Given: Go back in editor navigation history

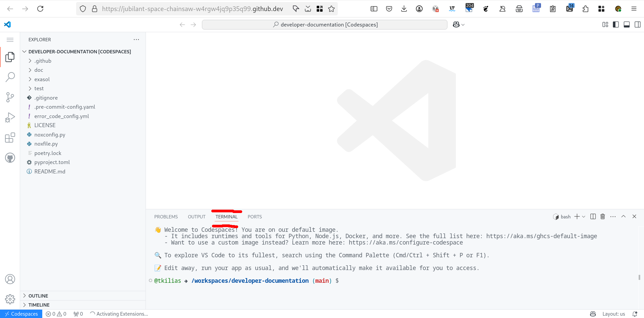Looking at the screenshot, I should point(182,24).
